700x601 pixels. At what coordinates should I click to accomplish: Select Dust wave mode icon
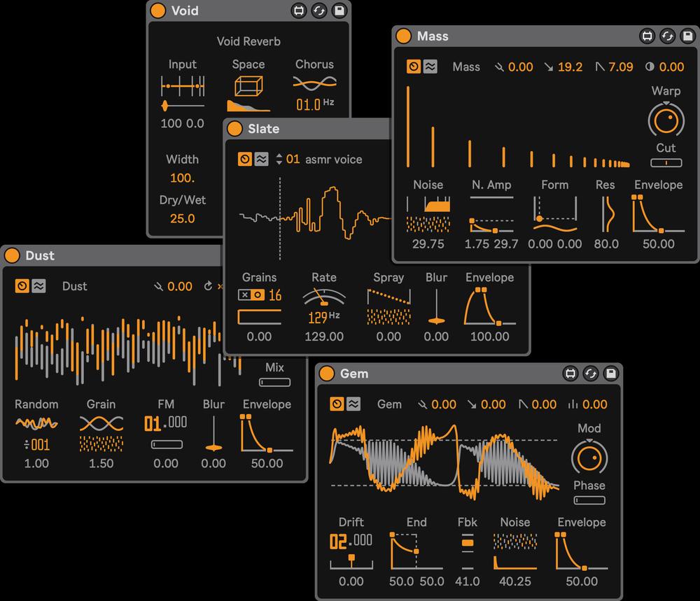pos(38,285)
